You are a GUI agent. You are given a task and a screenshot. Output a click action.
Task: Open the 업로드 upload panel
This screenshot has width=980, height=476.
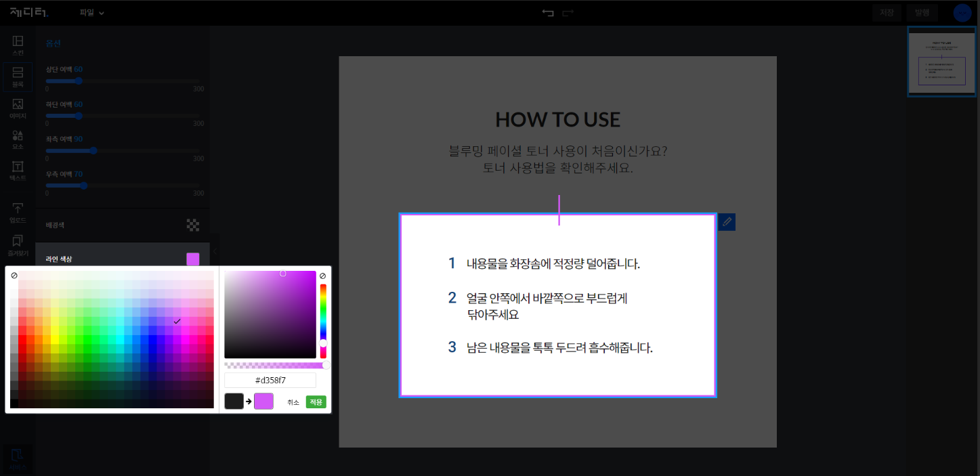click(x=18, y=213)
